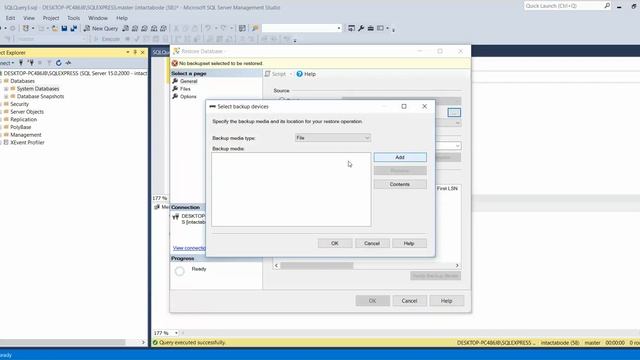Click Refresh icon in Object Explorer toolbar
Viewport: 640px width, 360px height.
pyautogui.click(x=58, y=63)
